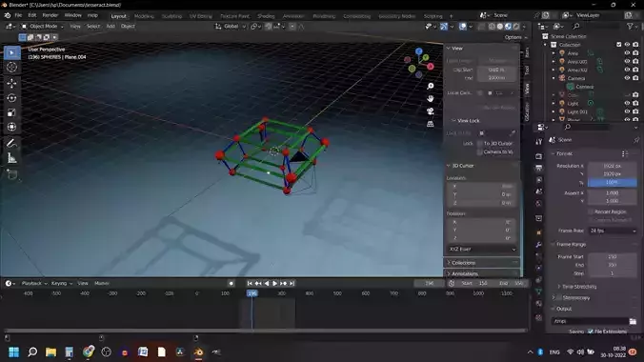This screenshot has height=362, width=644.
Task: Toggle the camera view icon
Action: tap(430, 111)
